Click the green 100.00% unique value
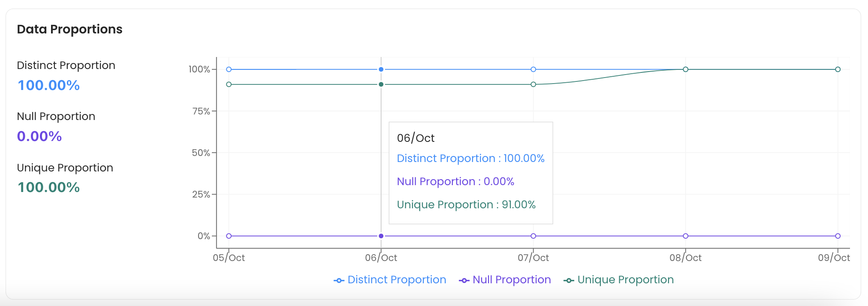This screenshot has width=868, height=306. tap(48, 187)
